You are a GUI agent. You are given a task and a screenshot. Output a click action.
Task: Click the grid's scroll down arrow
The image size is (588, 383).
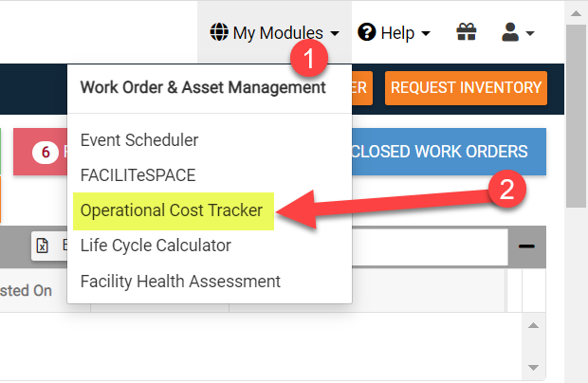click(533, 366)
